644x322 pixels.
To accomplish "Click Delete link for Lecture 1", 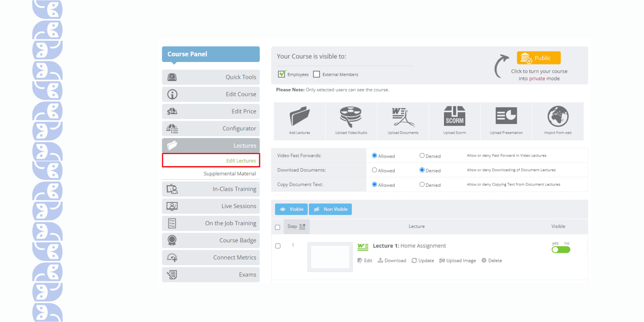I will [492, 260].
